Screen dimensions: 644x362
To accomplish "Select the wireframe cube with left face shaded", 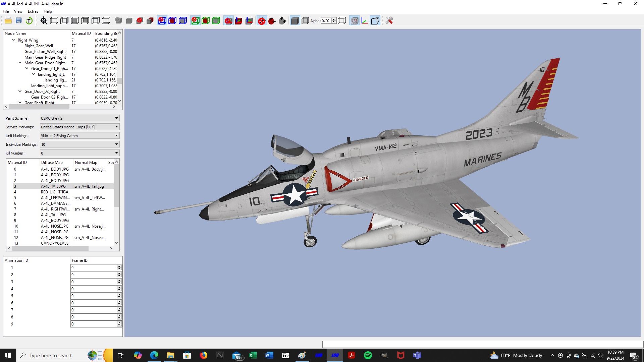I will click(54, 21).
